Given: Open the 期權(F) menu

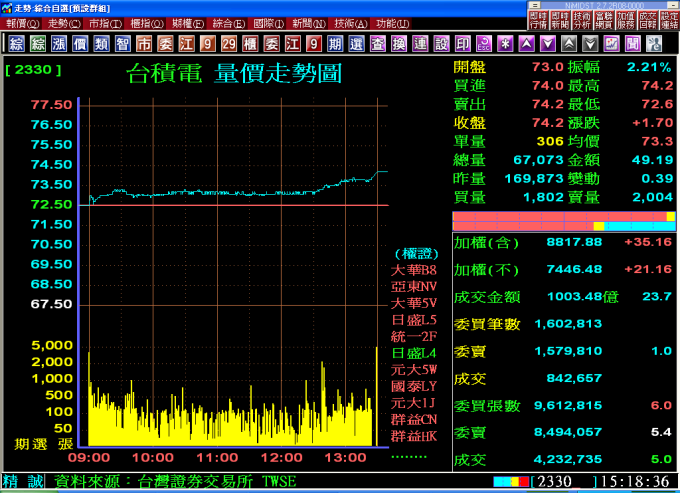Looking at the screenshot, I should click(188, 23).
